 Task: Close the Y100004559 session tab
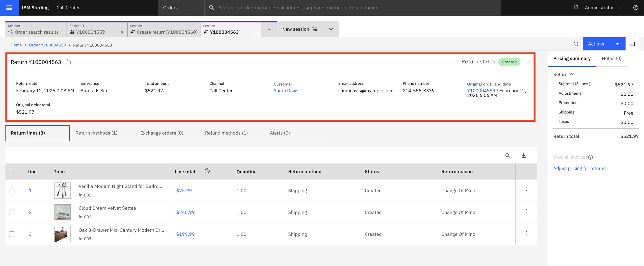[x=122, y=32]
